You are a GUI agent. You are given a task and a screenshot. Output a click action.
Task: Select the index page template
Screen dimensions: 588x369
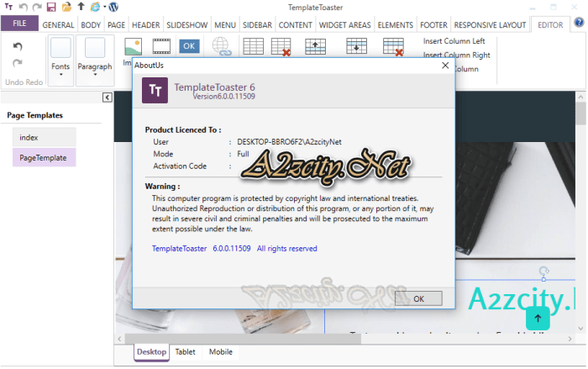[x=45, y=137]
